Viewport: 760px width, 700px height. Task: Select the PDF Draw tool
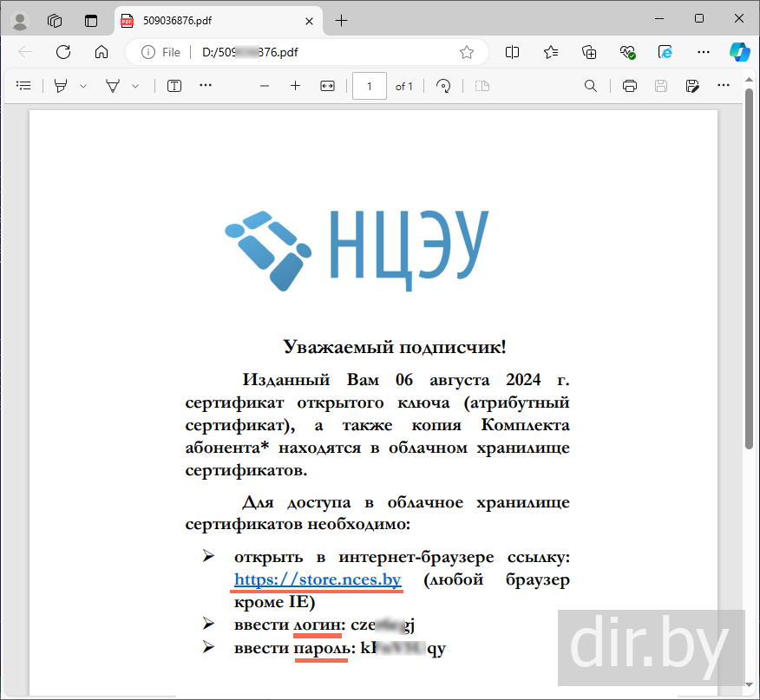pos(113,86)
